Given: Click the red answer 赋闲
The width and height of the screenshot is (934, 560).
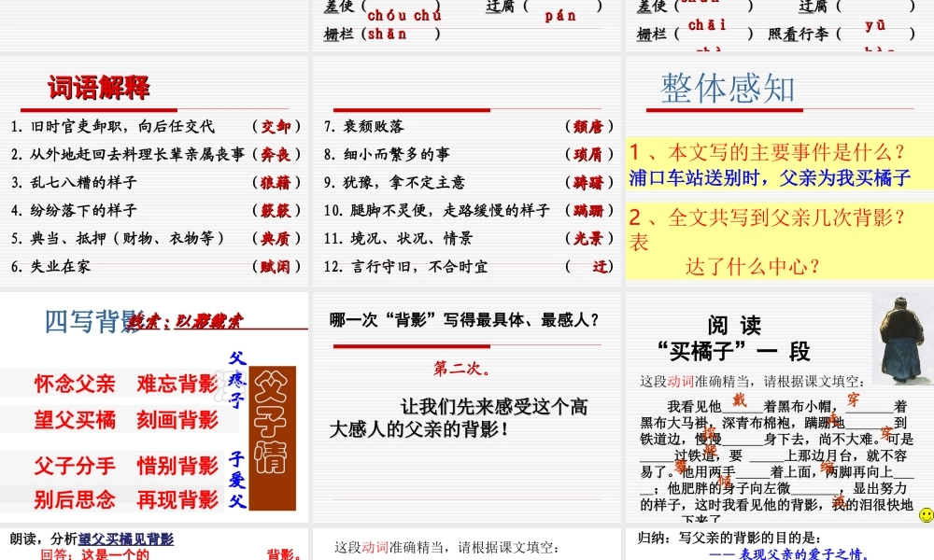Looking at the screenshot, I should pyautogui.click(x=276, y=266).
